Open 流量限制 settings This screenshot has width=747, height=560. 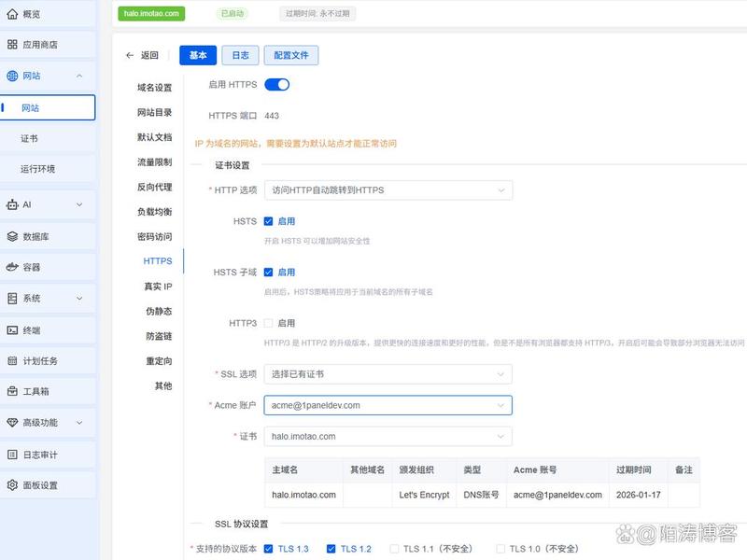[x=154, y=161]
